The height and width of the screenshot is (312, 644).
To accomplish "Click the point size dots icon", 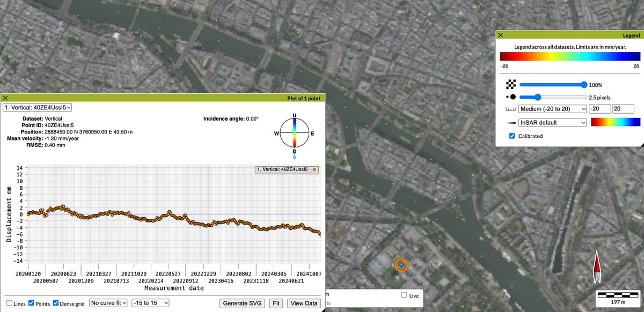I will pos(511,97).
